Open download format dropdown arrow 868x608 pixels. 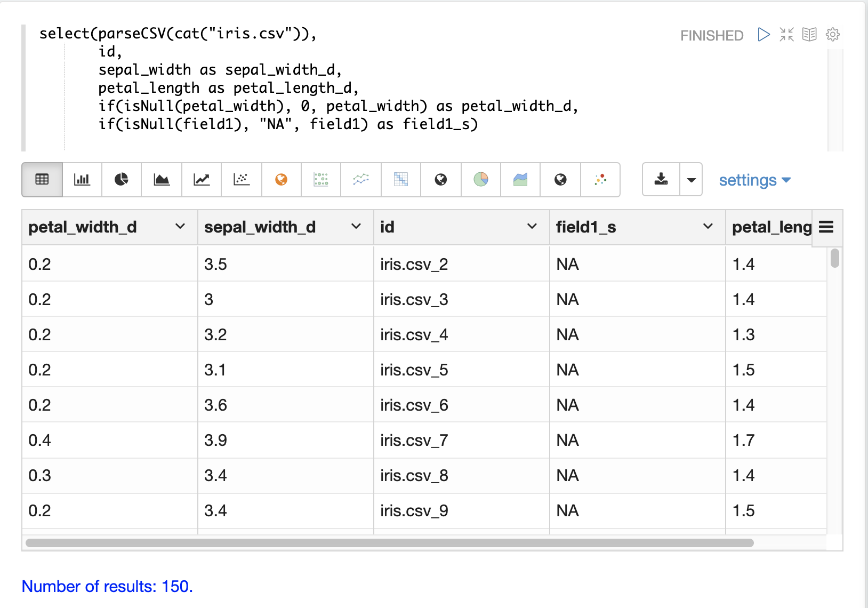click(x=691, y=180)
